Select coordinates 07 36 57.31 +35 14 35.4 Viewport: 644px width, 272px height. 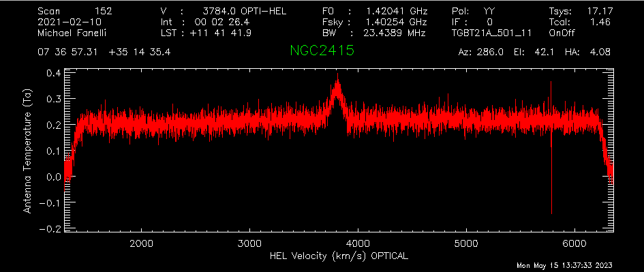(x=104, y=52)
